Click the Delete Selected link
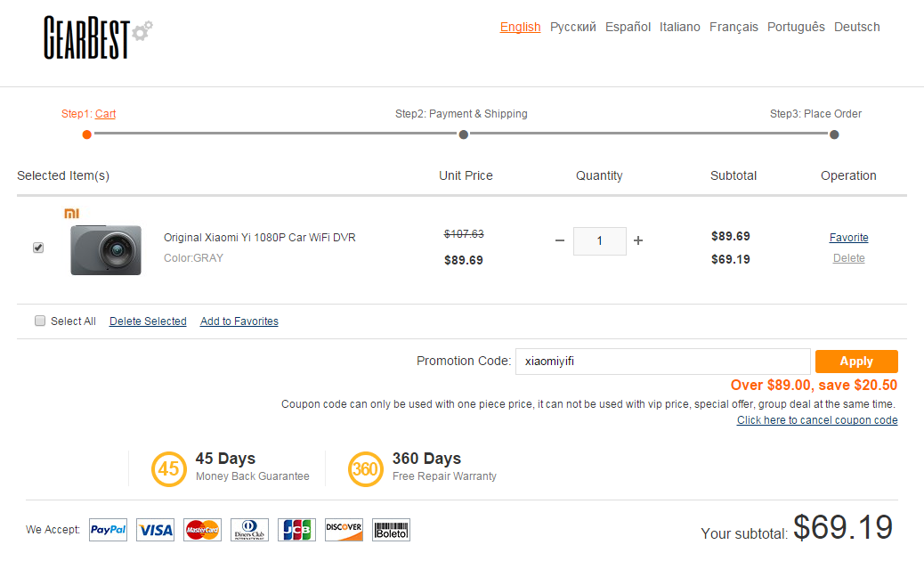The height and width of the screenshot is (561, 924). tap(148, 321)
